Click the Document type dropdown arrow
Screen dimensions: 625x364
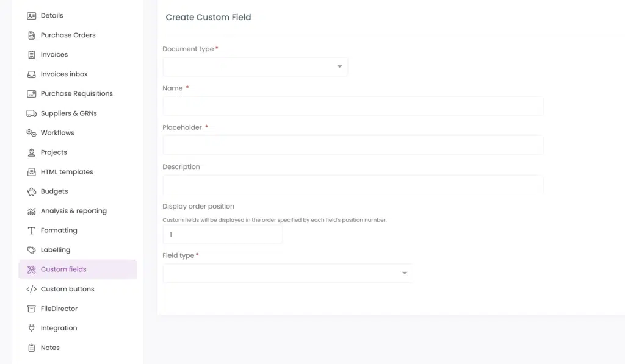pos(339,66)
